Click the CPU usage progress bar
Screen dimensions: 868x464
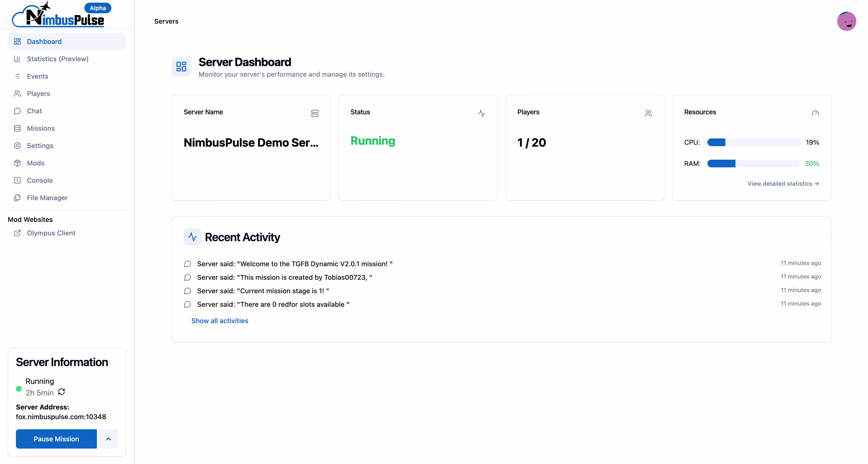coord(754,142)
